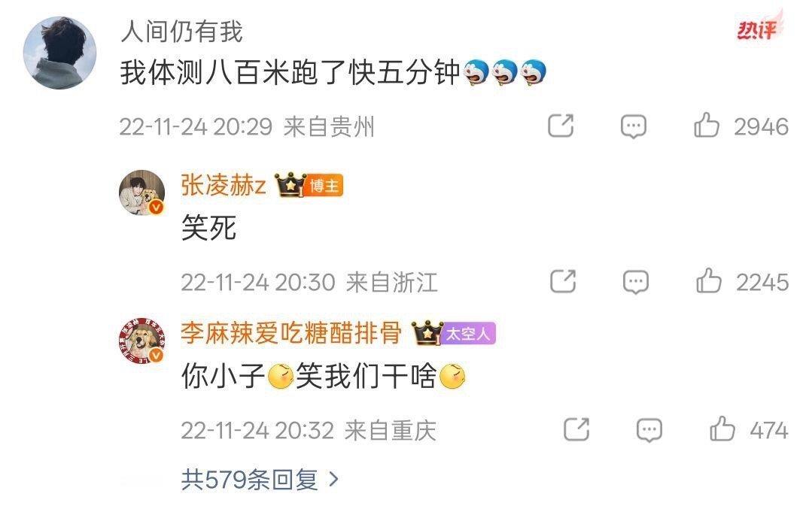The height and width of the screenshot is (515, 812).
Task: Open 人间仍有我's profile avatar
Action: point(59,53)
